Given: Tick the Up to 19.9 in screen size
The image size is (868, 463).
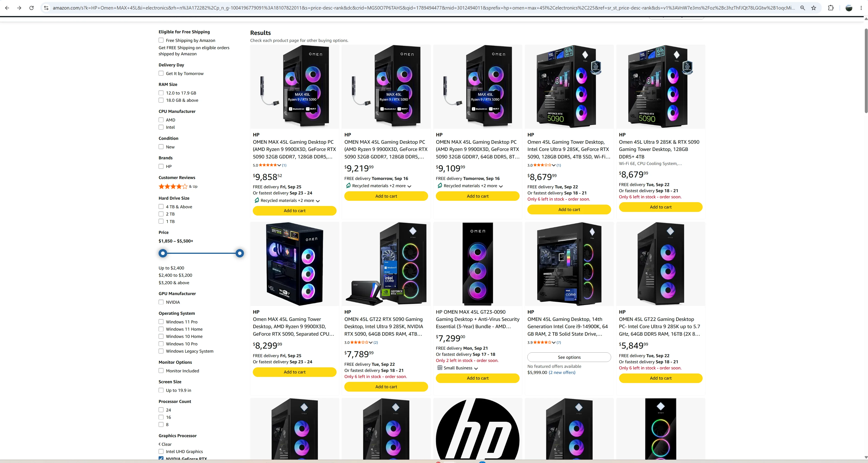Looking at the screenshot, I should coord(161,390).
